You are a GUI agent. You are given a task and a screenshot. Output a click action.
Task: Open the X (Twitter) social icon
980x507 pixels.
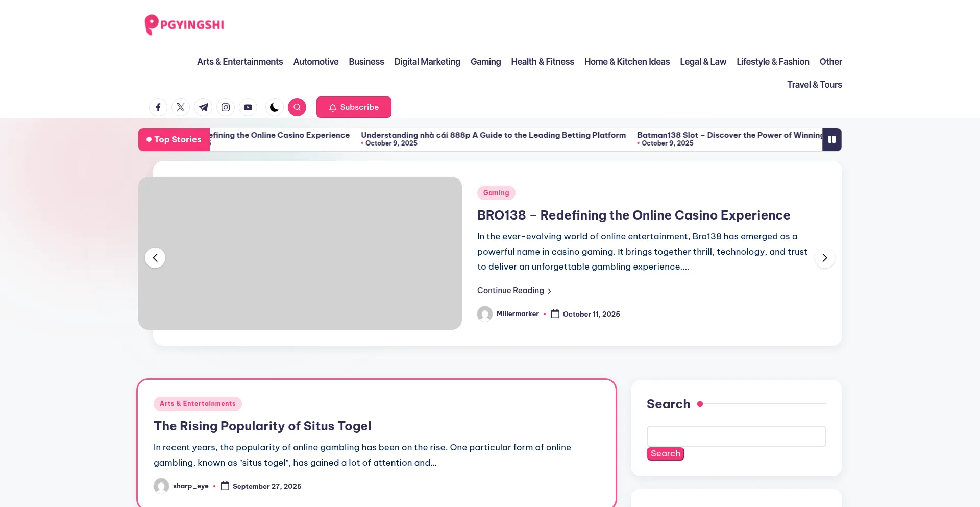(x=181, y=107)
